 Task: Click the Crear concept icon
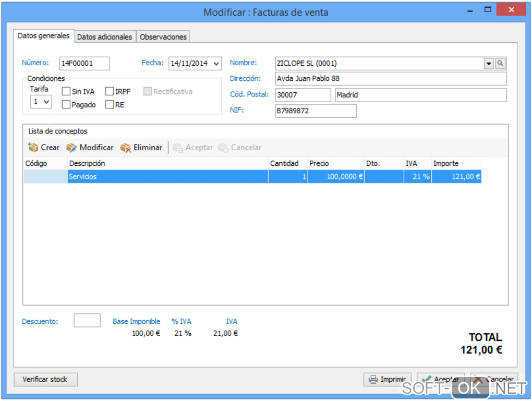33,148
